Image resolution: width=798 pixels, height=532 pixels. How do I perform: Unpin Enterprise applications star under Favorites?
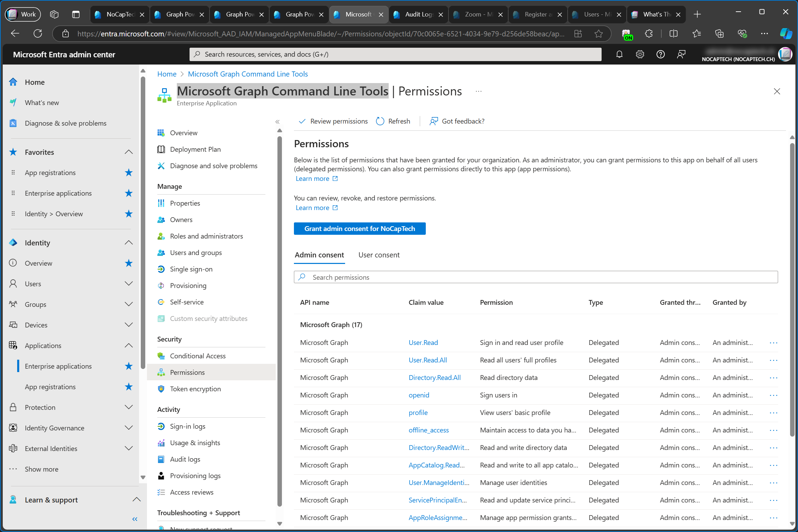(129, 193)
